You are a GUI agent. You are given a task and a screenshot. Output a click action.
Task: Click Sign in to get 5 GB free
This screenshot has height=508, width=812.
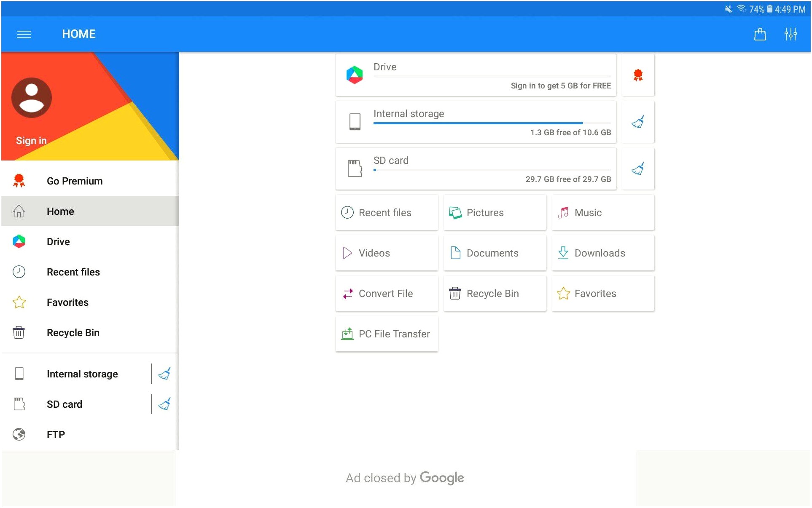pyautogui.click(x=560, y=86)
